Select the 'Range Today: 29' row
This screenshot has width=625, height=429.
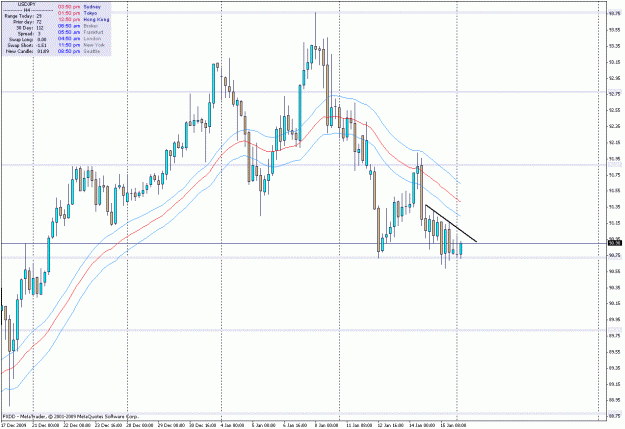pos(23,16)
